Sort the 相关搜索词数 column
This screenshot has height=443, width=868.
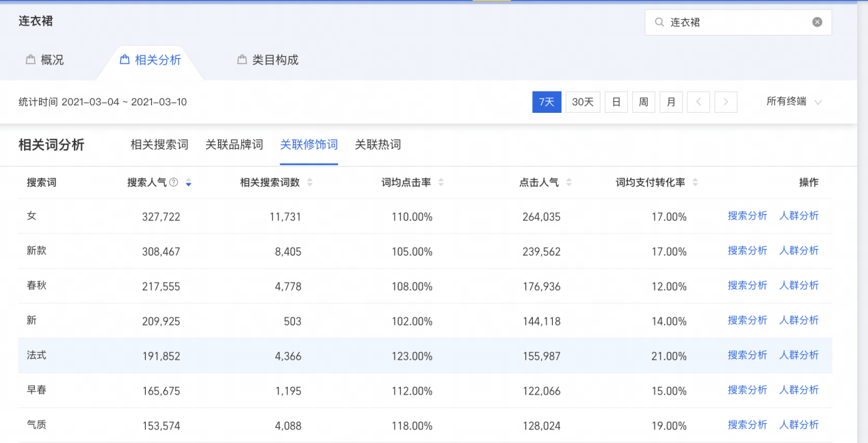coord(310,183)
